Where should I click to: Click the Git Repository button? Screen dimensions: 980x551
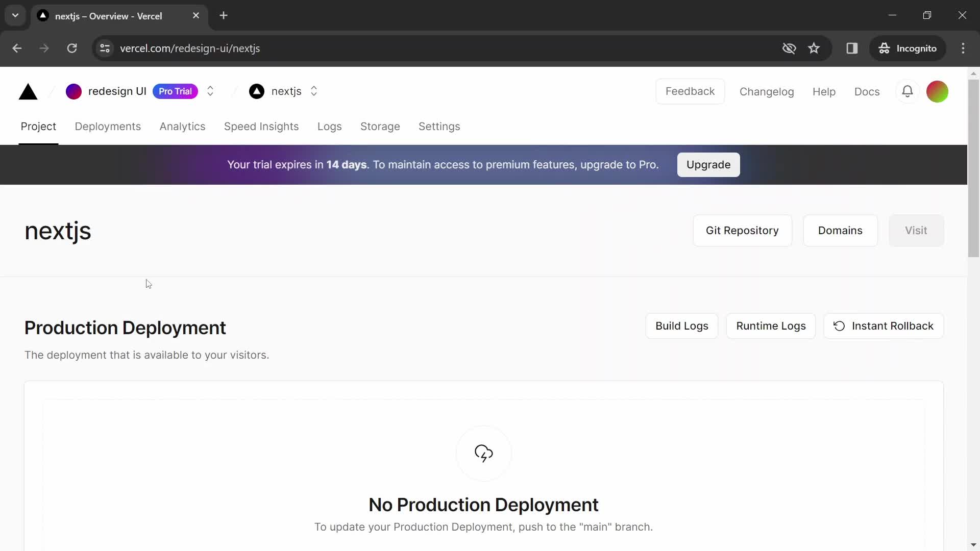(742, 231)
